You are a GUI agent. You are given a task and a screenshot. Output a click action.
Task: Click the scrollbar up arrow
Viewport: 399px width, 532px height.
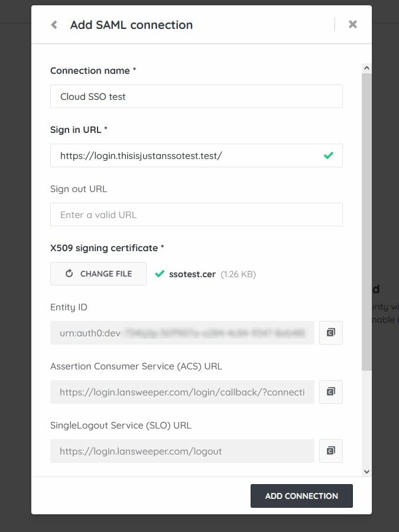(366, 69)
